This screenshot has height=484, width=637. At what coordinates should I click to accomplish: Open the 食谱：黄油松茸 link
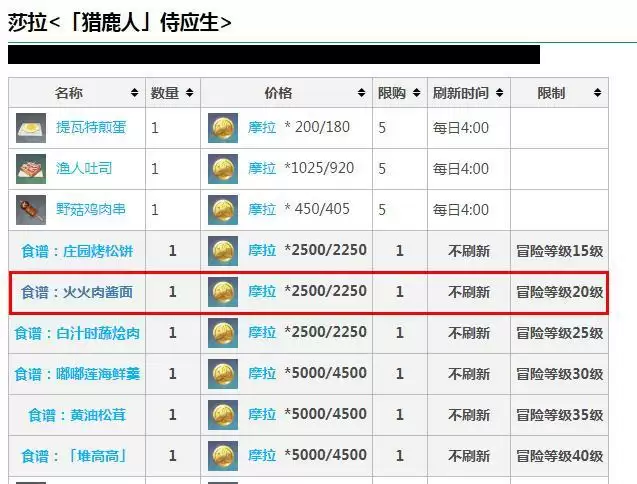point(77,415)
